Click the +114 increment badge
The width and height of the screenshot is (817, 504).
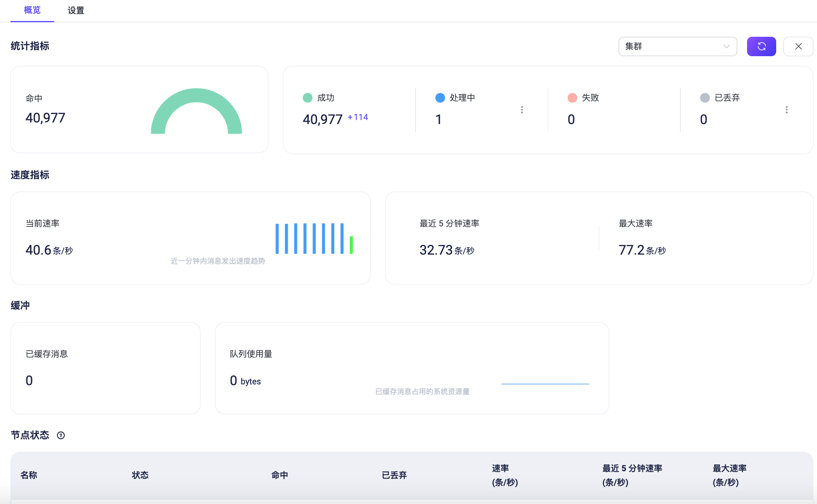pos(357,117)
